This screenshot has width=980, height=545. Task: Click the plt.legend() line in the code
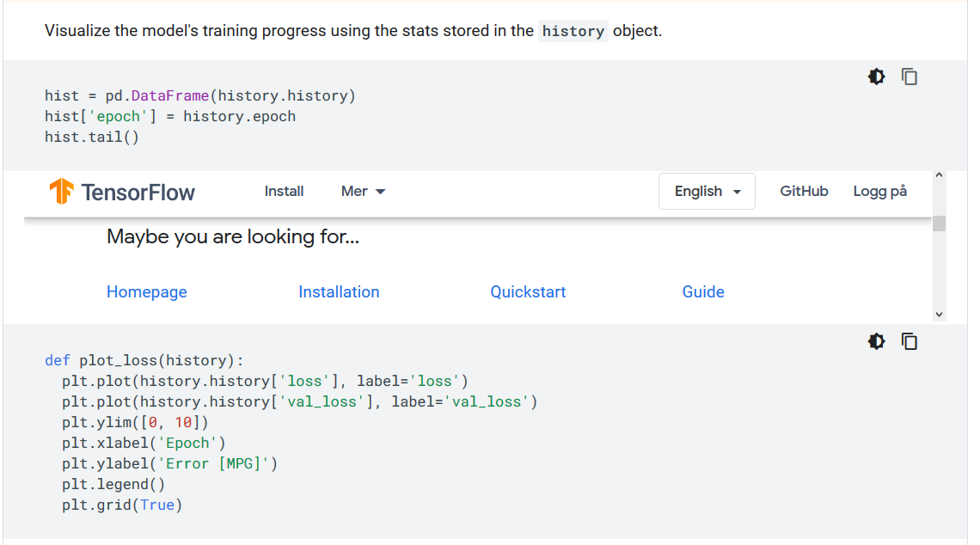[113, 484]
